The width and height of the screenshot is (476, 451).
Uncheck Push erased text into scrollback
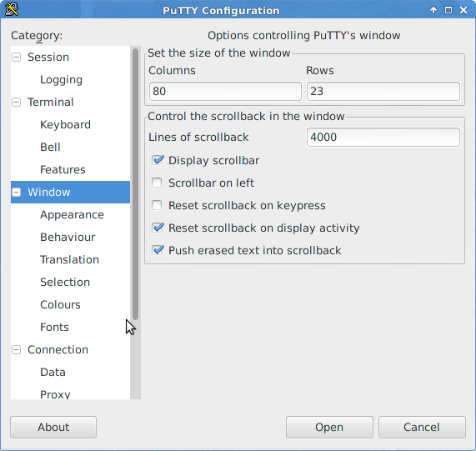pos(158,250)
